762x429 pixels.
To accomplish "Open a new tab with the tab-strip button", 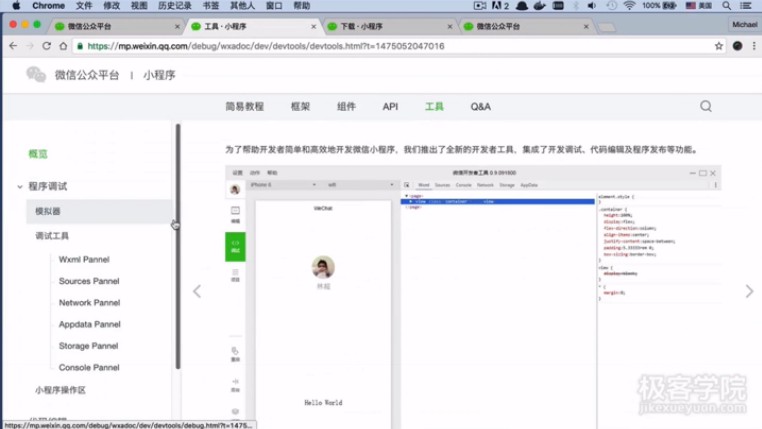I will [606, 27].
